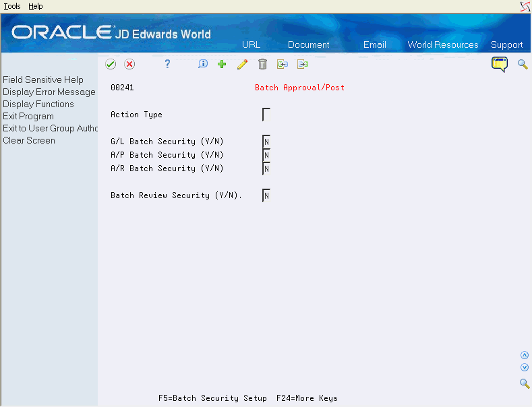Choose Exit to User Group Authority
Viewport: 532px width, 407px height.
point(50,128)
